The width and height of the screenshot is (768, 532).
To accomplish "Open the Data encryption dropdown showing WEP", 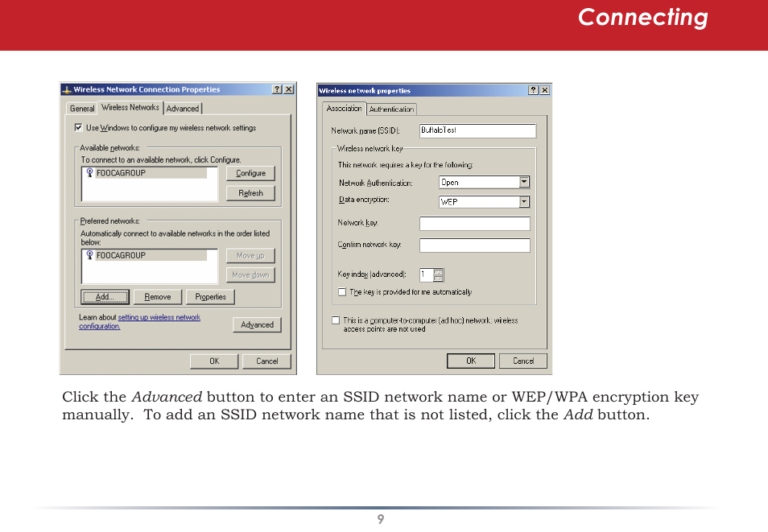I will coord(524,202).
